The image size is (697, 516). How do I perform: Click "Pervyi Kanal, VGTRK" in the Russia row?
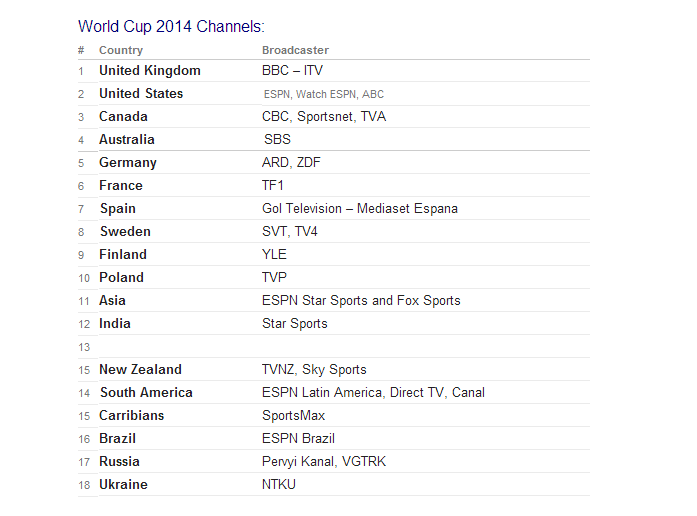324,462
